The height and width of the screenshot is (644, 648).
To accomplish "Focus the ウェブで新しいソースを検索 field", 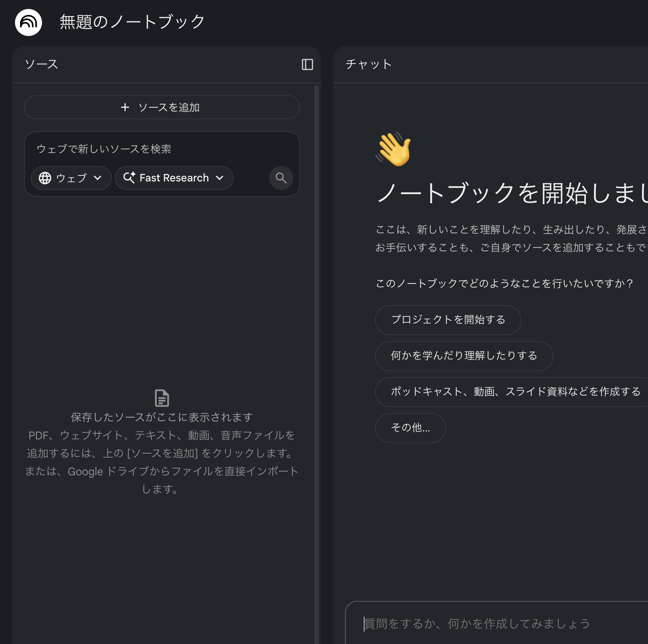I will pyautogui.click(x=162, y=149).
